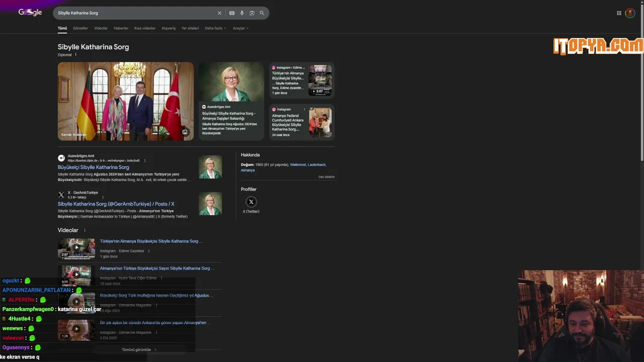644x362 pixels.
Task: Select the Tümü tab
Action: pyautogui.click(x=62, y=28)
